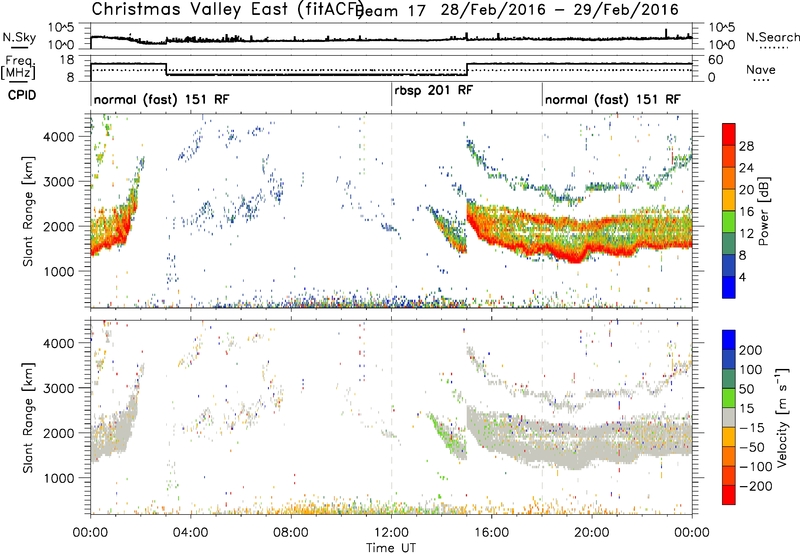Click the 'rbsp 201 RF' CPID label
Viewport: 800px width, 554px height.
(x=434, y=90)
